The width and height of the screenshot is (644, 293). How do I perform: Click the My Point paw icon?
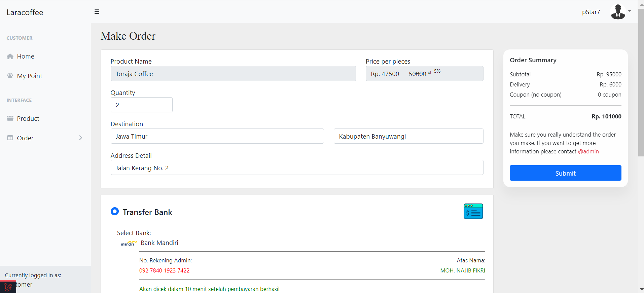tap(10, 76)
